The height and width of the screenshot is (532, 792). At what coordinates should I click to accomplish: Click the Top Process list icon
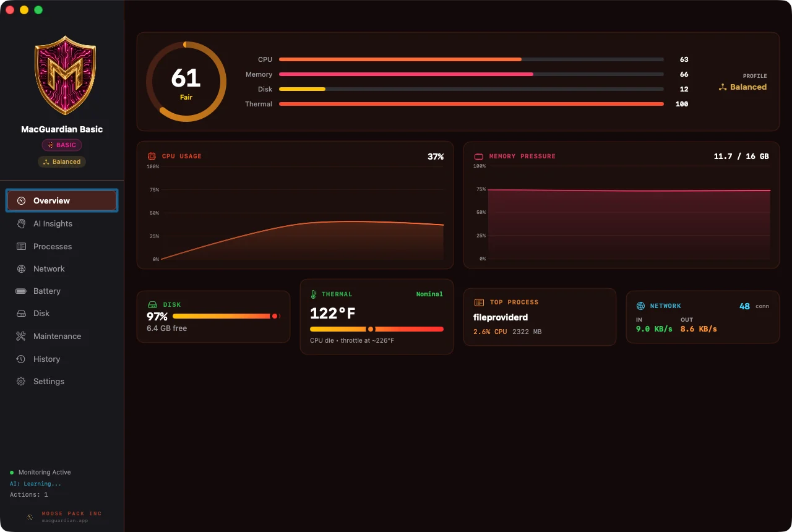pos(479,302)
